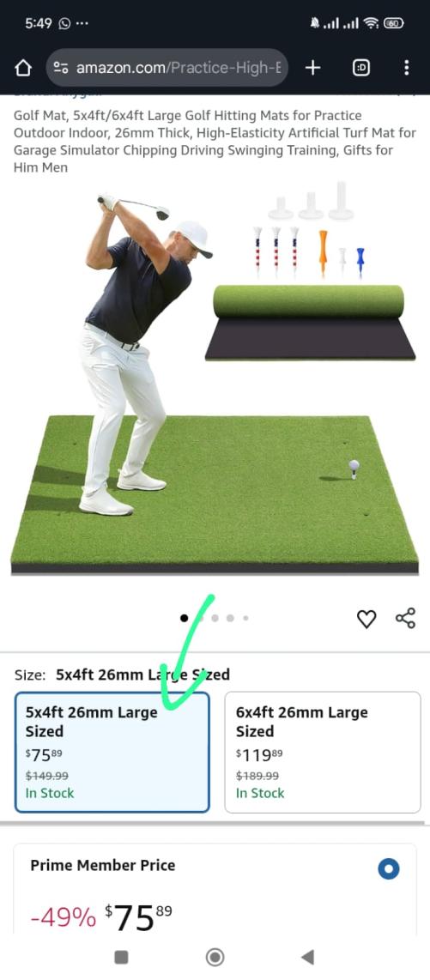Image resolution: width=430 pixels, height=980 pixels.
Task: Choose 6x4ft 26mm Large Sized option
Action: tap(323, 752)
